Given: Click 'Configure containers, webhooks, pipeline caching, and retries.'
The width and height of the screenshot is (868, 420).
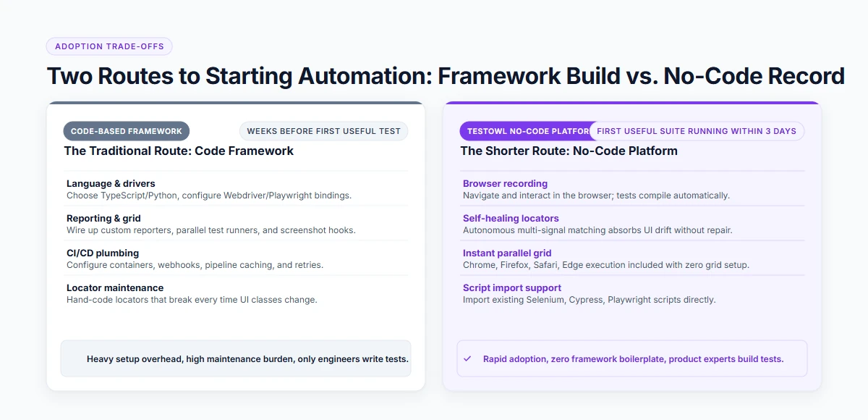Looking at the screenshot, I should coord(195,265).
